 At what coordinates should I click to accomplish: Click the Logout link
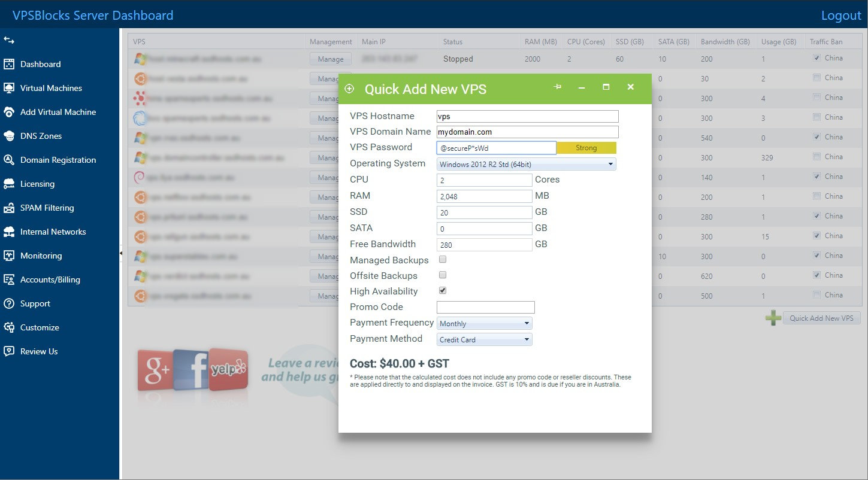point(840,16)
